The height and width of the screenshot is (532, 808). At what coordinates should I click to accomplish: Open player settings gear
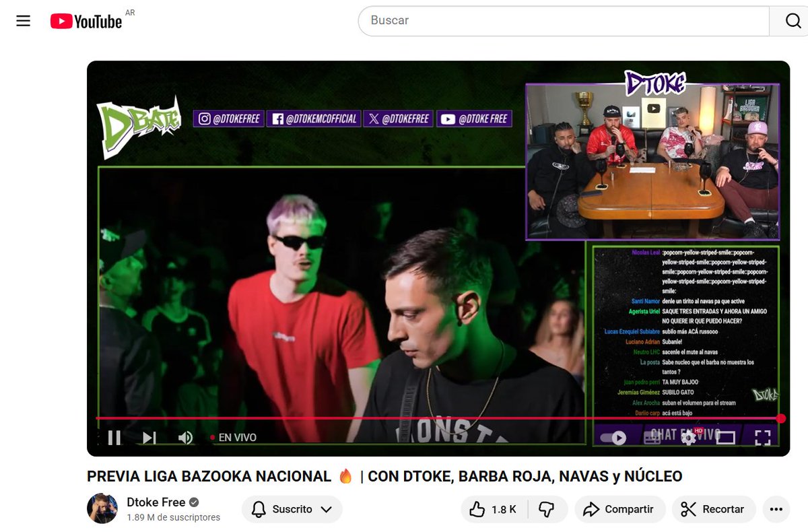[688, 438]
